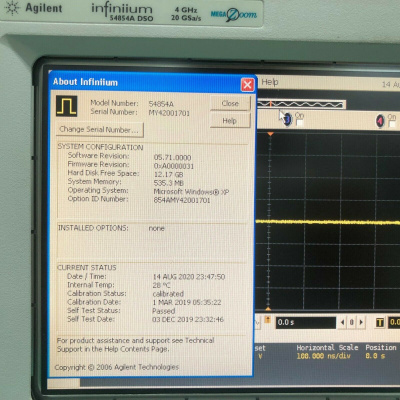Click self test status value 'Passed'

tap(163, 311)
